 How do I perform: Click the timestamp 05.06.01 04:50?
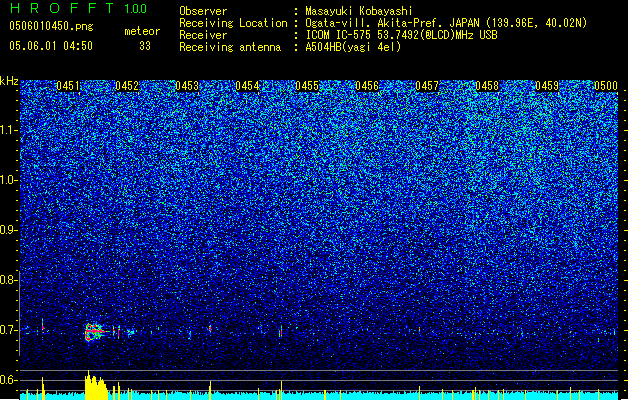pos(51,46)
